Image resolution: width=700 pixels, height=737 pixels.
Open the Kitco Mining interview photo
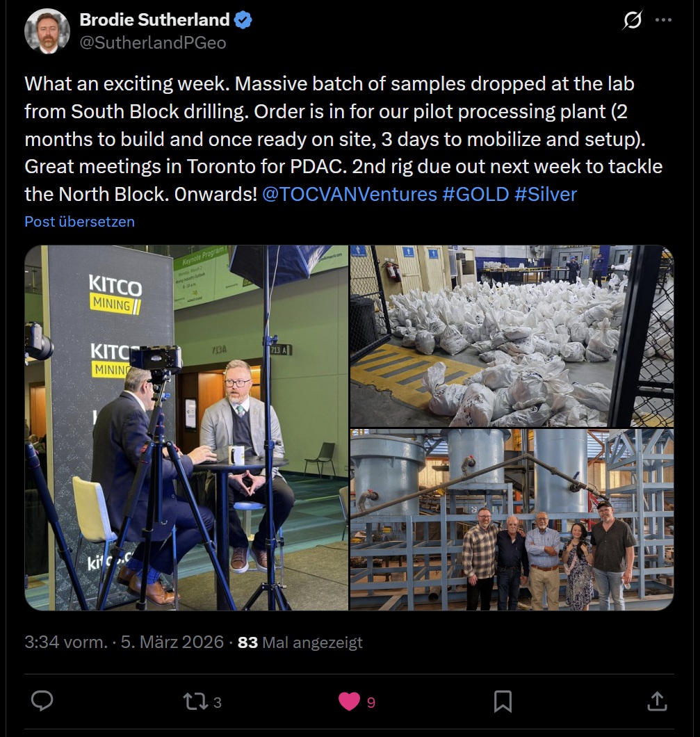[186, 428]
